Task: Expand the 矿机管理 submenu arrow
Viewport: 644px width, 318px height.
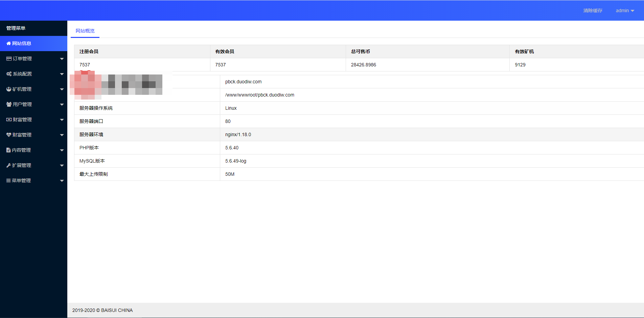Action: 62,89
